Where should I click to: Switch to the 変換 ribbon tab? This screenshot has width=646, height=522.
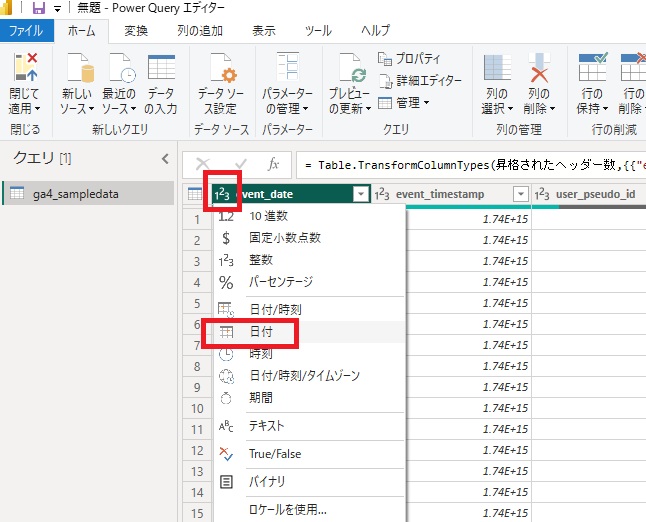tap(136, 31)
